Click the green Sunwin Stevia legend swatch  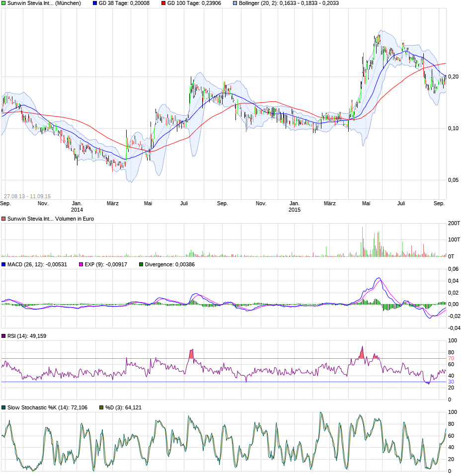tap(3, 3)
